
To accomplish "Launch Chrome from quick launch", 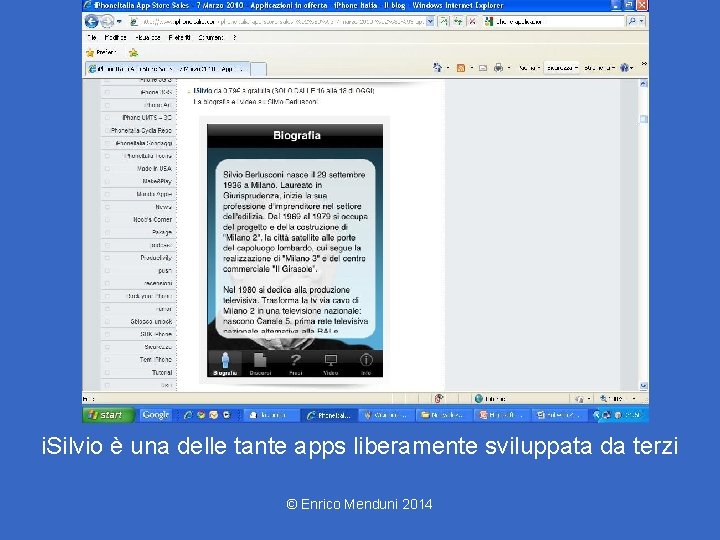I will pyautogui.click(x=201, y=415).
